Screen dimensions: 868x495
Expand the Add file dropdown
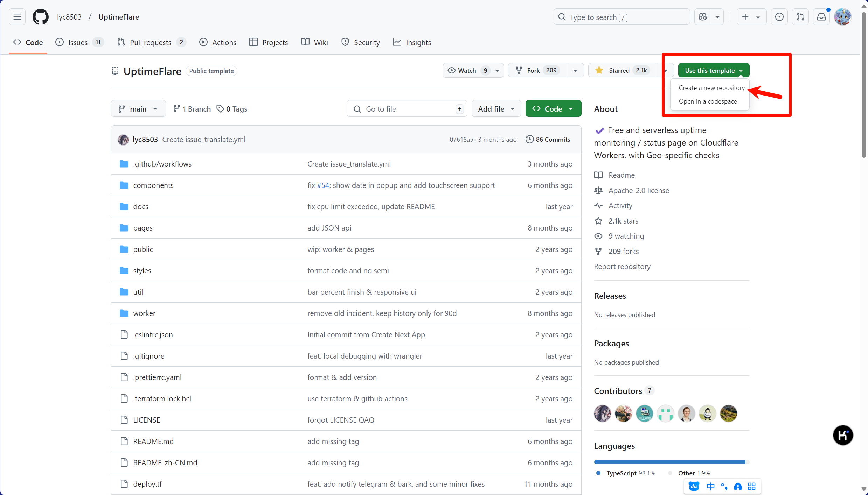[496, 109]
